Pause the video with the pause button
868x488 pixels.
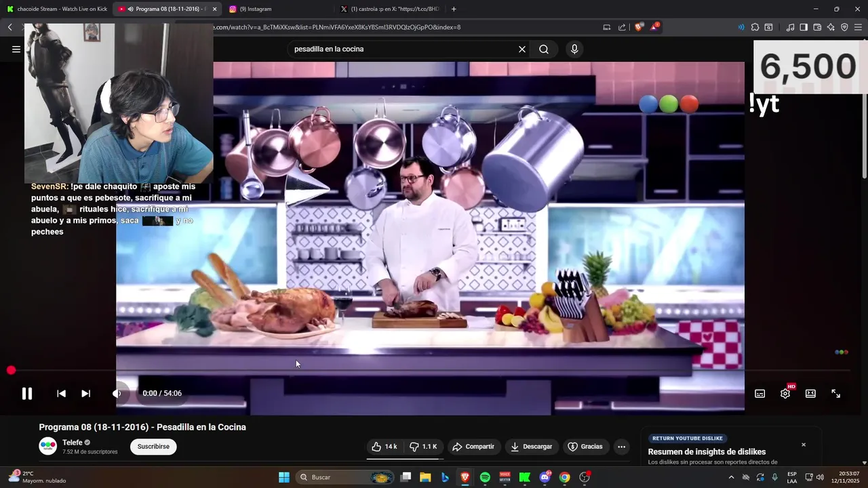pos(26,393)
